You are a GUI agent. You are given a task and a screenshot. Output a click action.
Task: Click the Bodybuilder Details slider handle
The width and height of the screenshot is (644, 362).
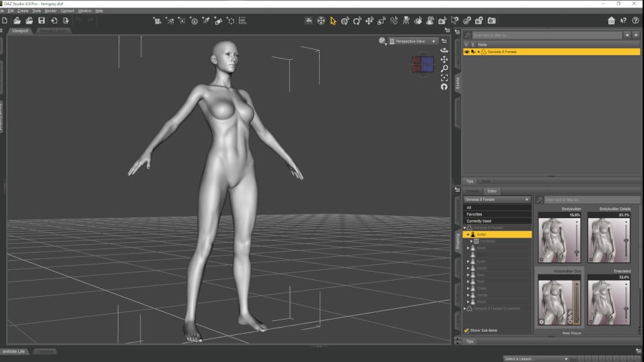pyautogui.click(x=627, y=240)
